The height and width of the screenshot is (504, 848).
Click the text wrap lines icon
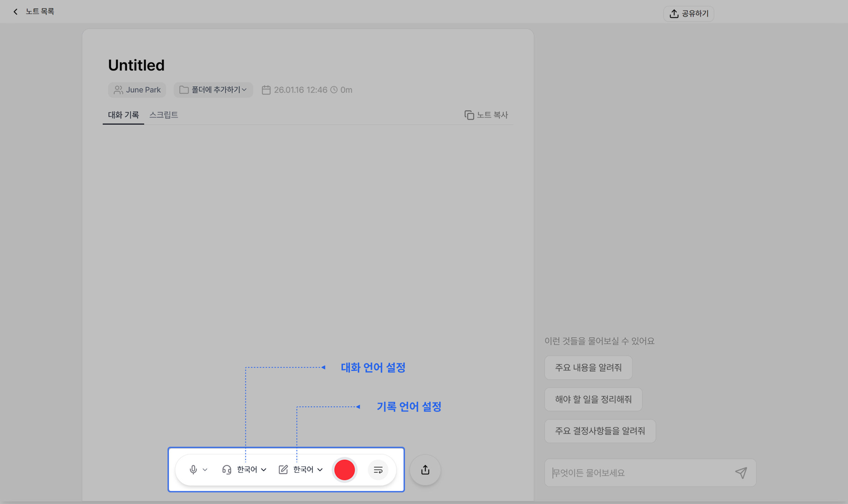(x=378, y=470)
